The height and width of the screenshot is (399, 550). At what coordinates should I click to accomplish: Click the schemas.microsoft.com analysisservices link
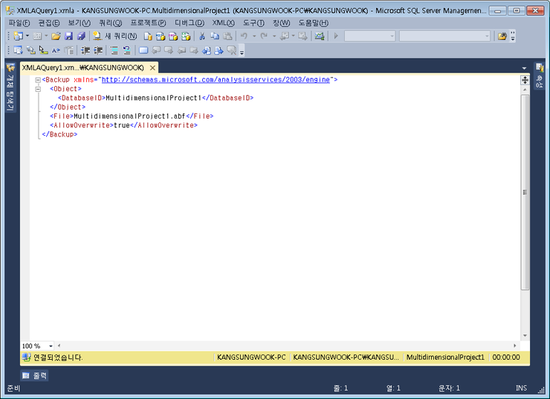(215, 80)
